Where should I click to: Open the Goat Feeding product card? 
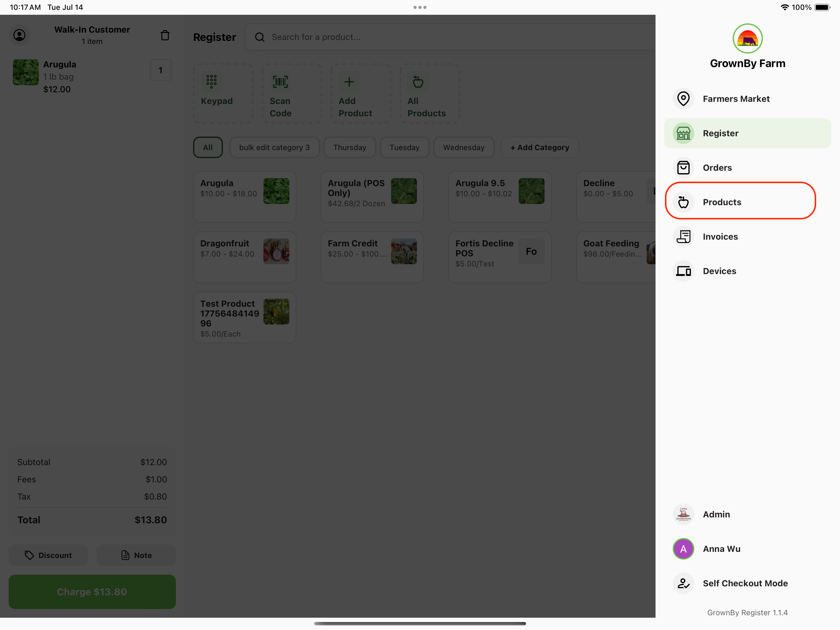(616, 257)
